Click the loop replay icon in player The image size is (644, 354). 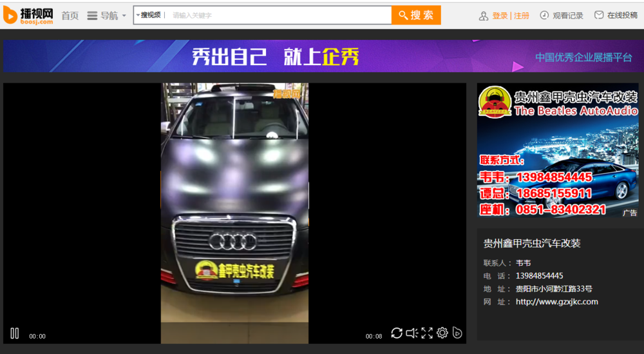pyautogui.click(x=396, y=333)
